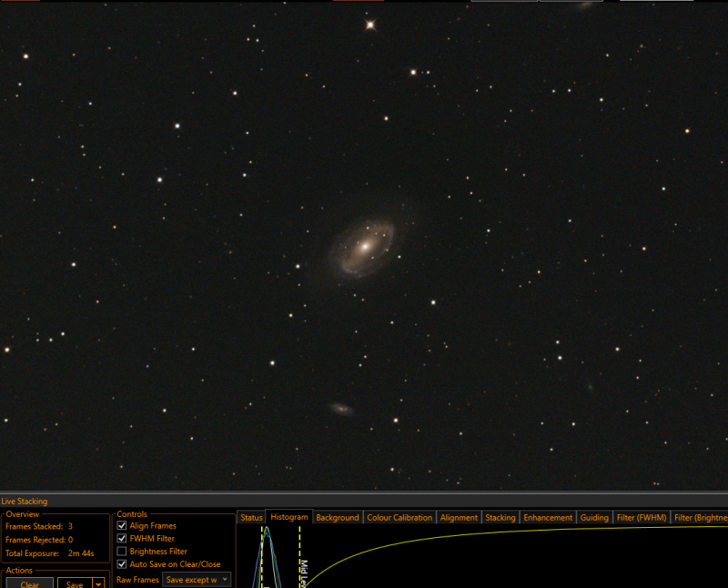Open the Filter (Brightness) tab
The height and width of the screenshot is (588, 728).
[x=700, y=517]
